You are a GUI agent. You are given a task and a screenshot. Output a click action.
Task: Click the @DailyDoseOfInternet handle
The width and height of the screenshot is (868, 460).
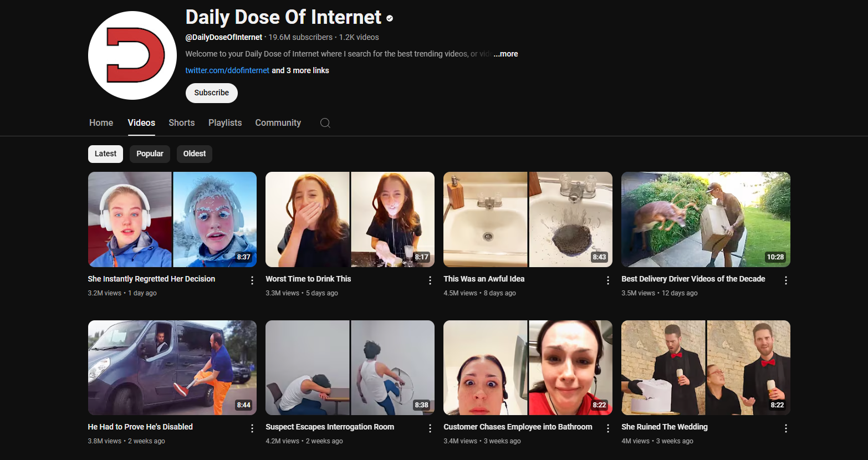click(x=224, y=37)
